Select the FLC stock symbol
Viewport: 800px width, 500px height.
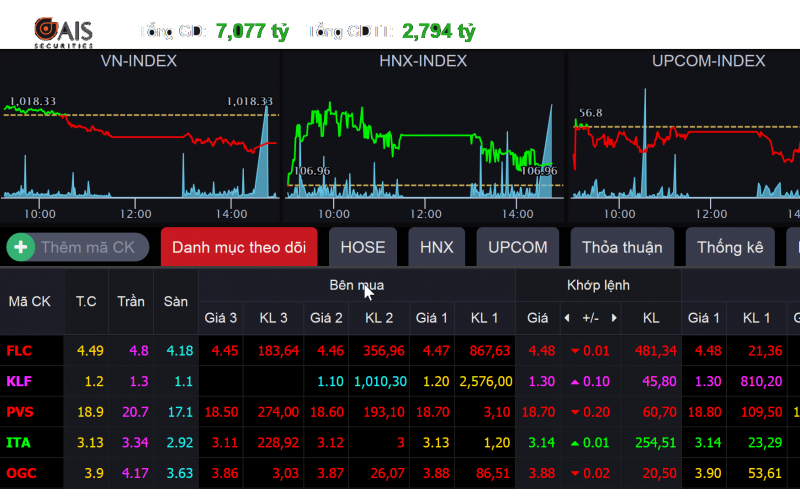point(19,350)
